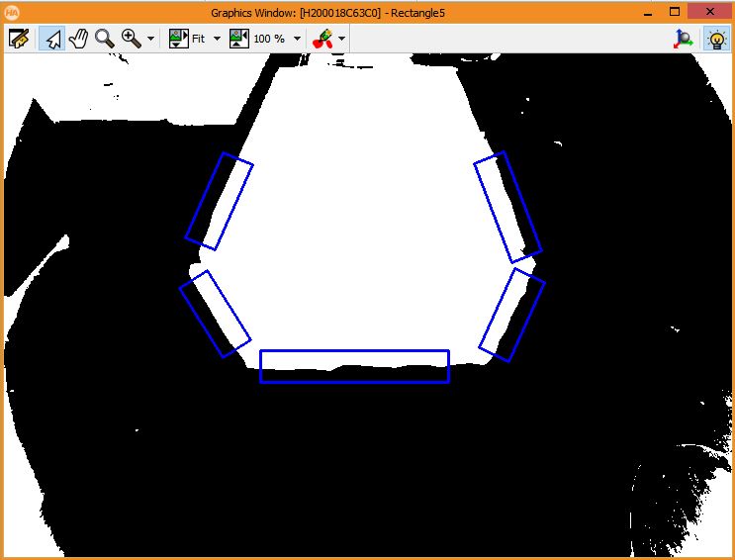The width and height of the screenshot is (735, 560).
Task: Activate the hand pan tool
Action: coord(78,39)
